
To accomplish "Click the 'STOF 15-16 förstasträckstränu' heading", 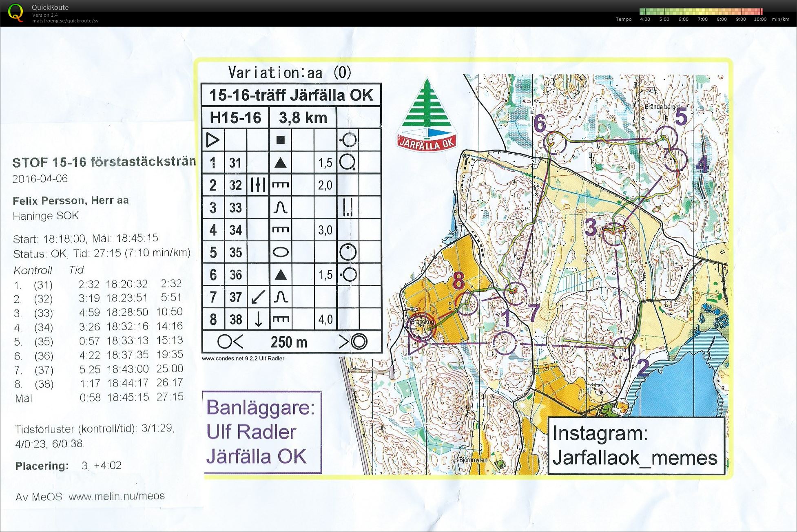I will point(104,162).
